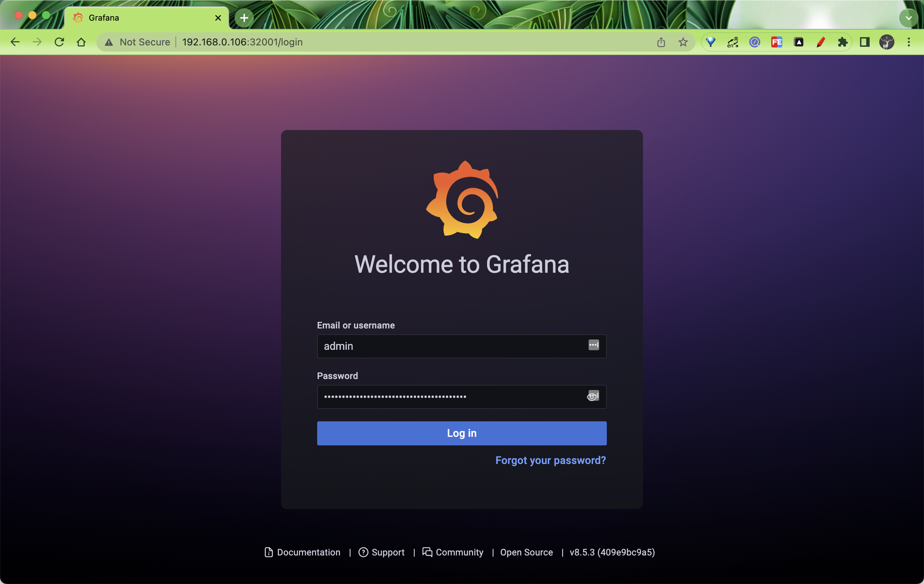Click the browser forward navigation arrow
The height and width of the screenshot is (584, 924).
[37, 42]
